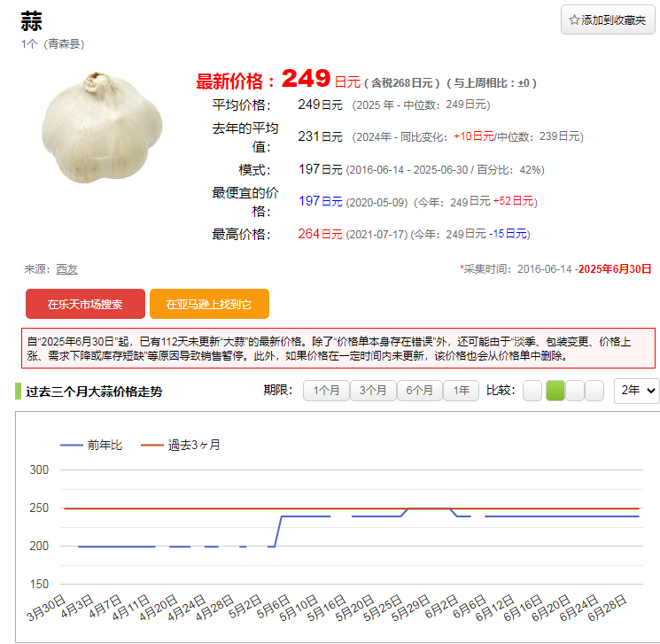Enable the fourth comparison box
Viewport: 660px width, 644px height.
tap(594, 391)
